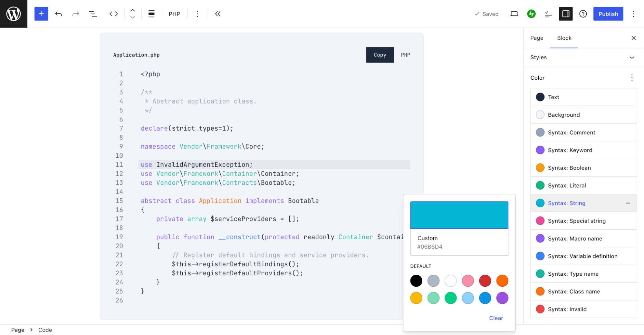Switch to the code editor view

(113, 14)
